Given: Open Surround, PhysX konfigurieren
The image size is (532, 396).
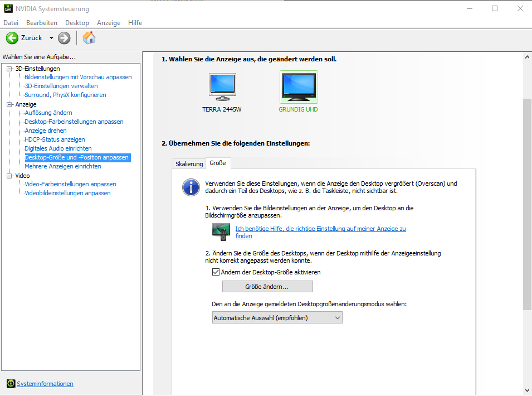Looking at the screenshot, I should (65, 95).
